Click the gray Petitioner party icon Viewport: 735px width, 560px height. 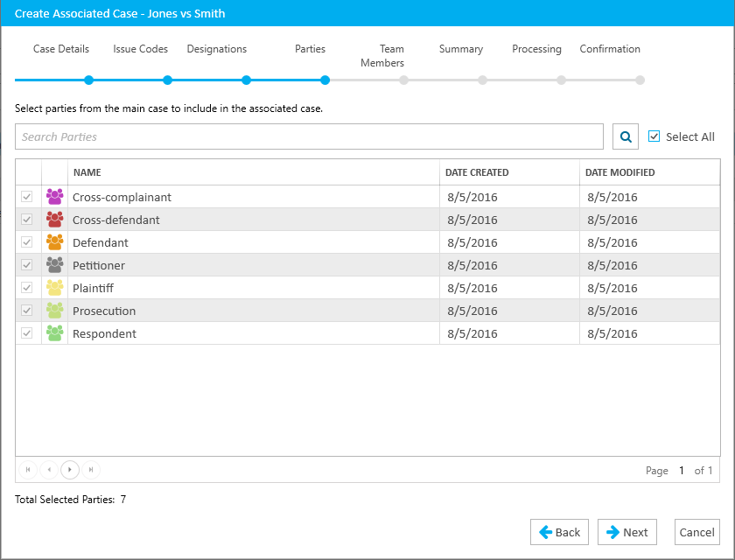[54, 265]
